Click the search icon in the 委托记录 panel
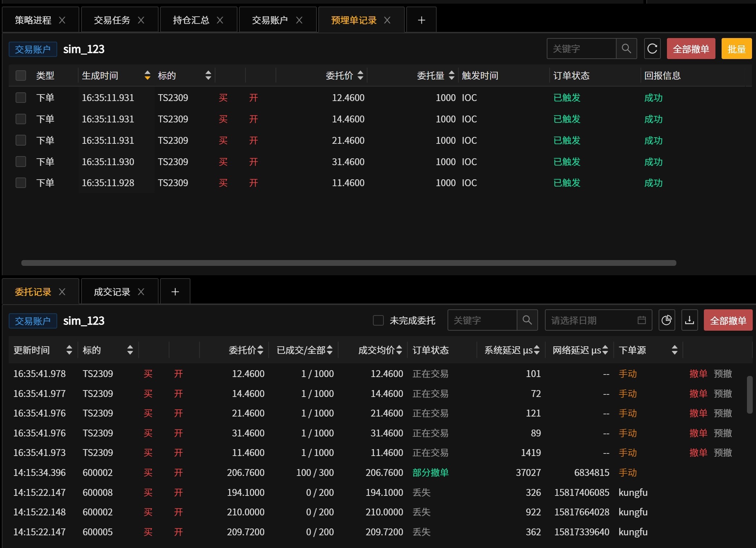756x548 pixels. click(x=527, y=320)
